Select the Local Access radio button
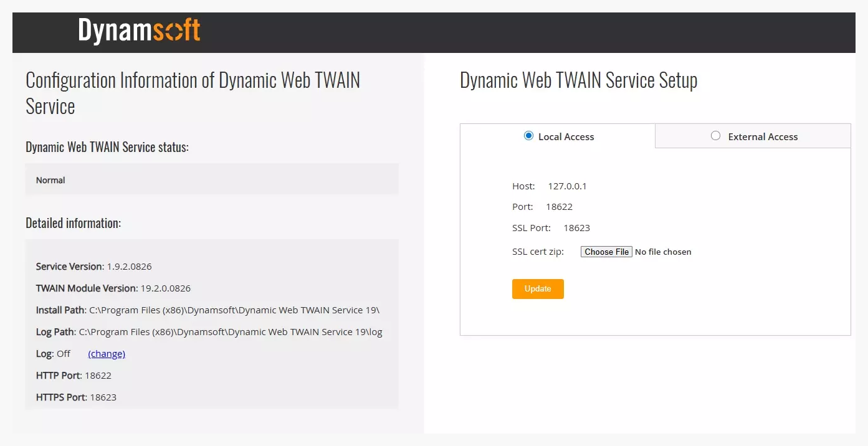The width and height of the screenshot is (868, 446). click(528, 136)
